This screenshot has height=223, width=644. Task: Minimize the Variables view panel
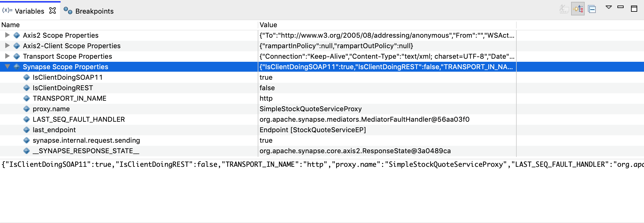point(621,7)
